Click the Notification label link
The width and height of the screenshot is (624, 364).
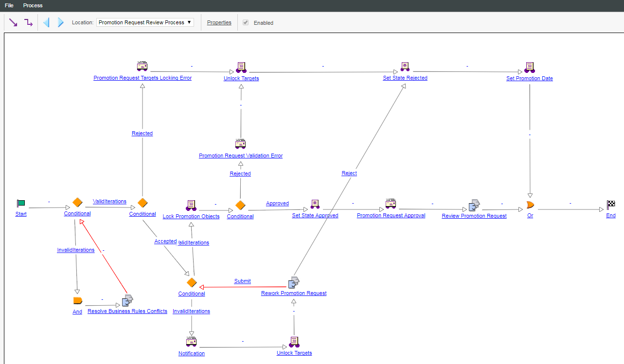point(192,353)
